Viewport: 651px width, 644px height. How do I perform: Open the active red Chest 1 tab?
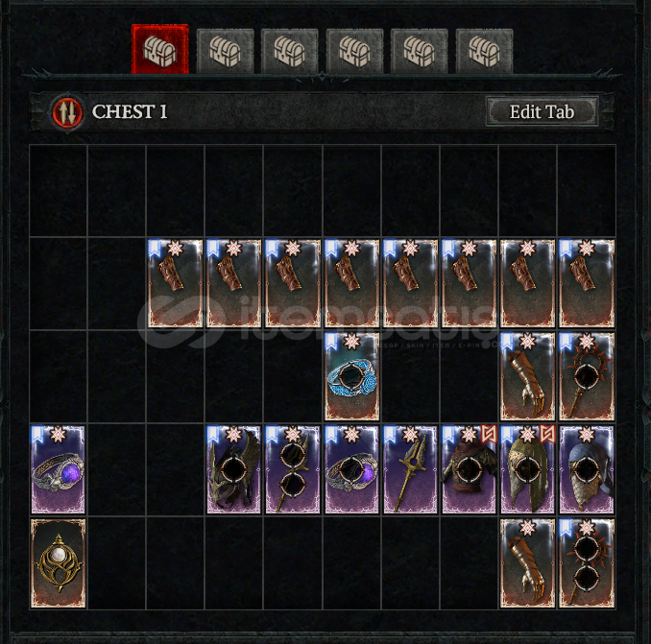[160, 49]
